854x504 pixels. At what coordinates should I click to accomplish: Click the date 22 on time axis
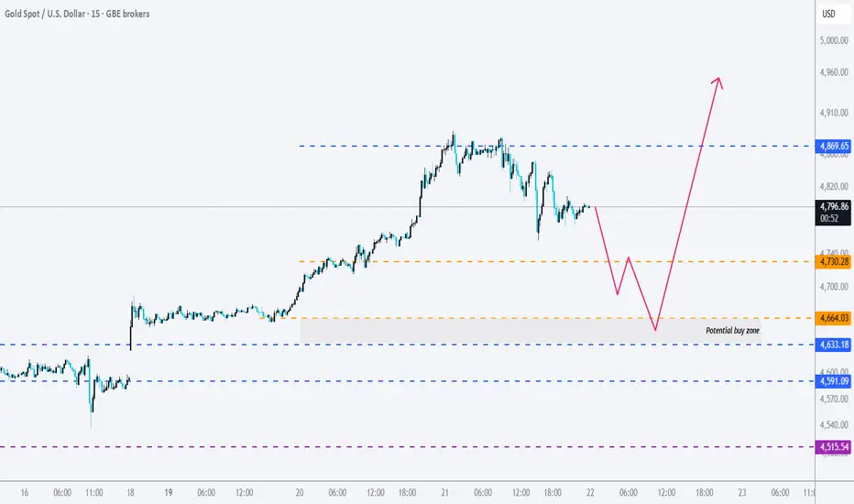point(590,493)
